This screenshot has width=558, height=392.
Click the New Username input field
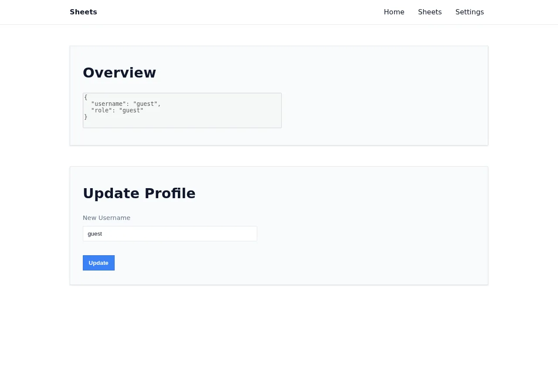coord(170,233)
